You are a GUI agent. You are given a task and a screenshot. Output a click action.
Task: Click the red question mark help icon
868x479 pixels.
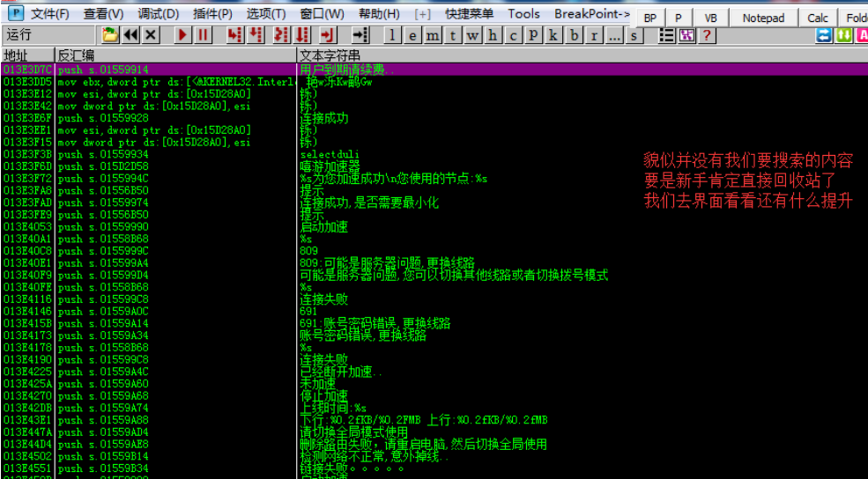click(x=707, y=35)
